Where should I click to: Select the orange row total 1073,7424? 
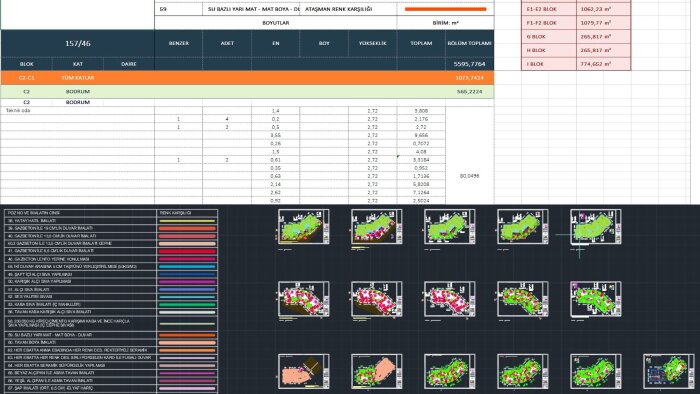tap(470, 78)
